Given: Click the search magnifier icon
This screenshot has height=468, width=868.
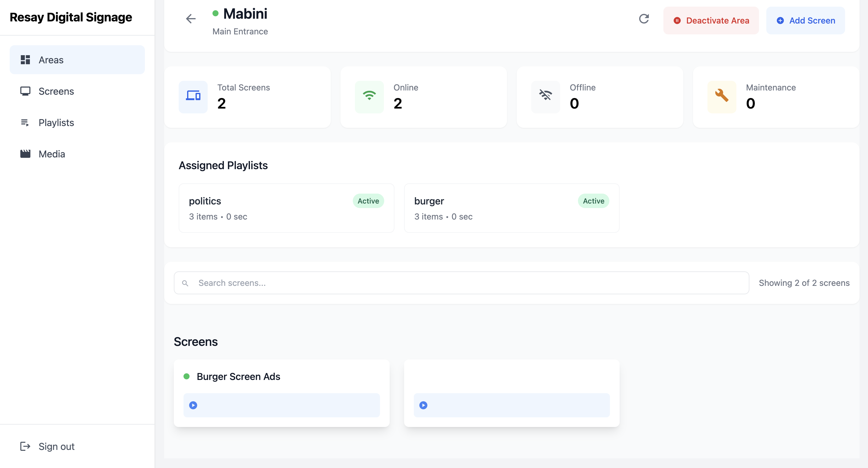Looking at the screenshot, I should pyautogui.click(x=185, y=283).
